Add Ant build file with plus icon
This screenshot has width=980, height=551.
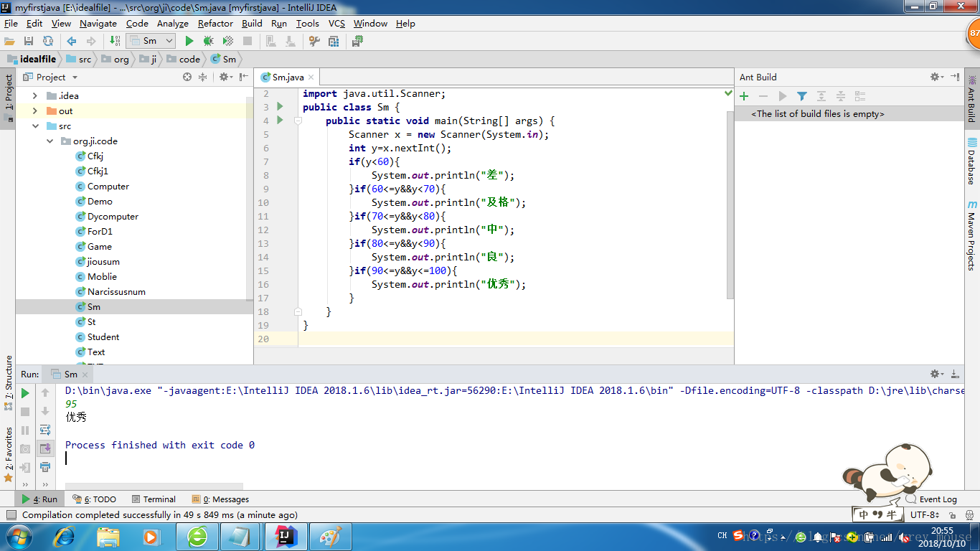coord(744,95)
